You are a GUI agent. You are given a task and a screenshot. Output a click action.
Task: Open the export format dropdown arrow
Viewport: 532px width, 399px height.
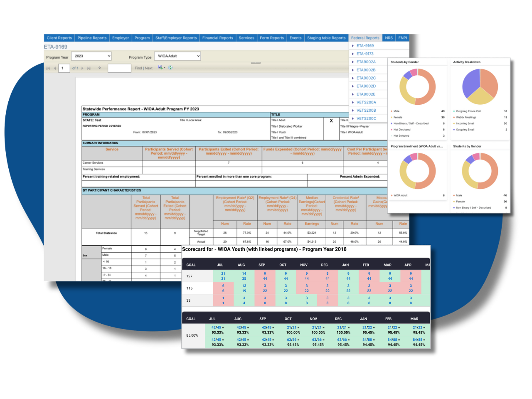[165, 67]
